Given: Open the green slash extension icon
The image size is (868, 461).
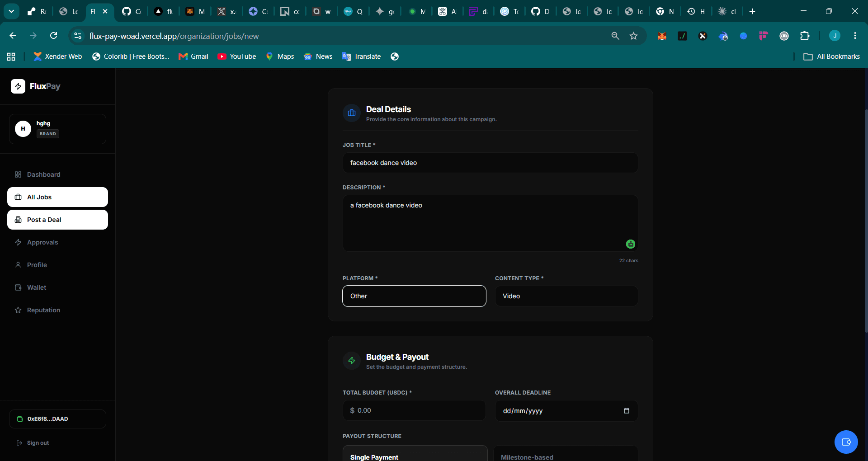Looking at the screenshot, I should [x=682, y=36].
